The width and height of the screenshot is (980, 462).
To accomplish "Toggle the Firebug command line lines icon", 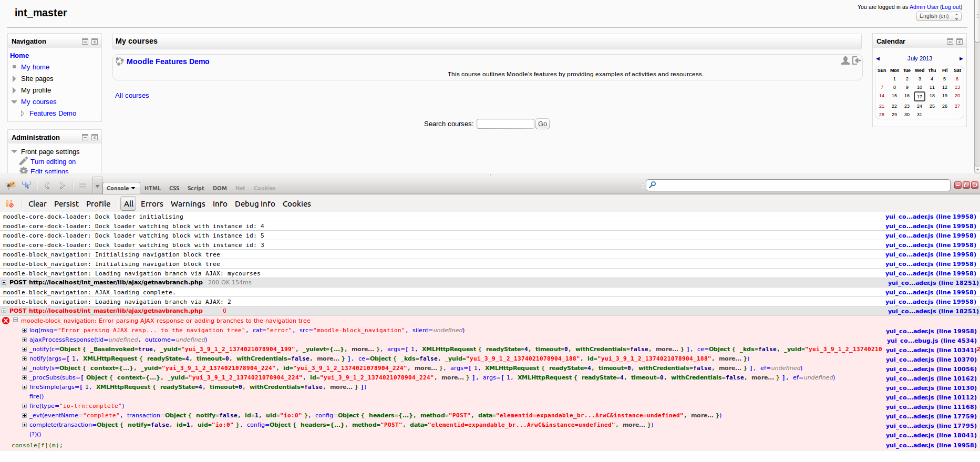I will (82, 186).
